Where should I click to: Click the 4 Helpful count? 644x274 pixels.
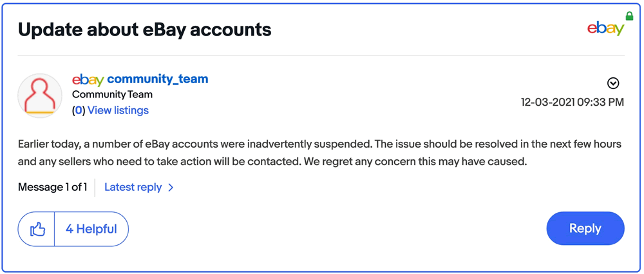[x=91, y=229]
